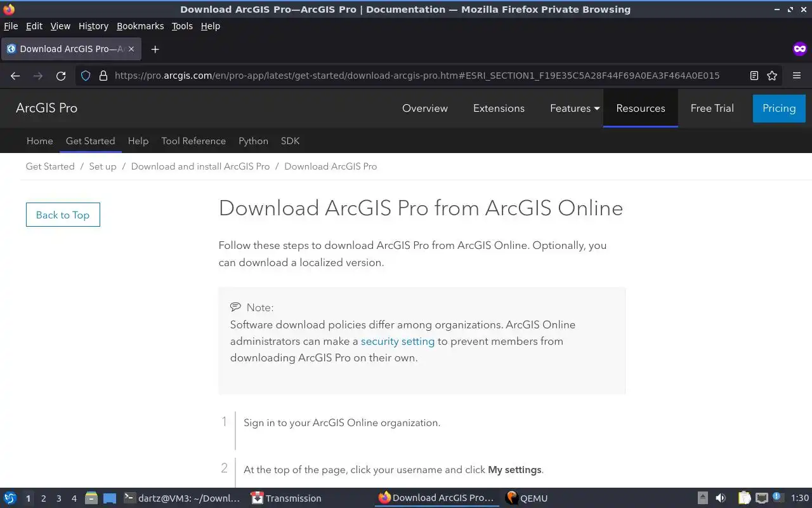The height and width of the screenshot is (508, 812).
Task: Open a new tab with the plus button
Action: click(155, 49)
